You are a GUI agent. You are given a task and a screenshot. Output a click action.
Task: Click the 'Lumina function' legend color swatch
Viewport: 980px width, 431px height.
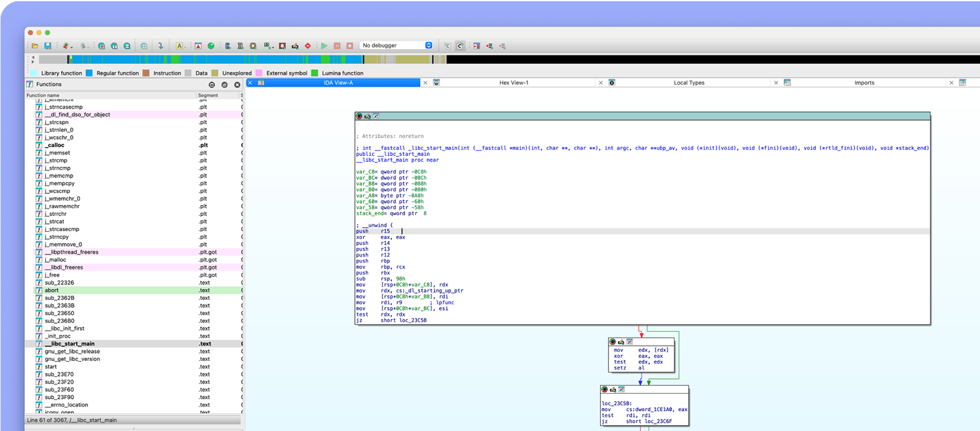(x=315, y=73)
